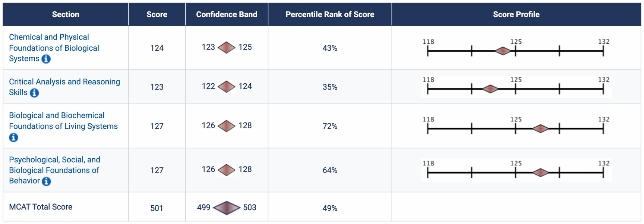Click the 72% percentile rank value
The height and width of the screenshot is (224, 644).
[330, 126]
